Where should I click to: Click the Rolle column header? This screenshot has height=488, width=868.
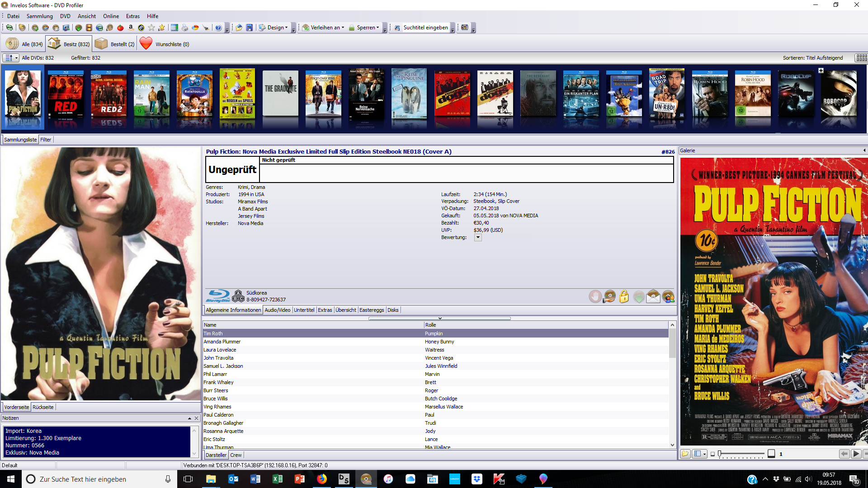pyautogui.click(x=546, y=325)
